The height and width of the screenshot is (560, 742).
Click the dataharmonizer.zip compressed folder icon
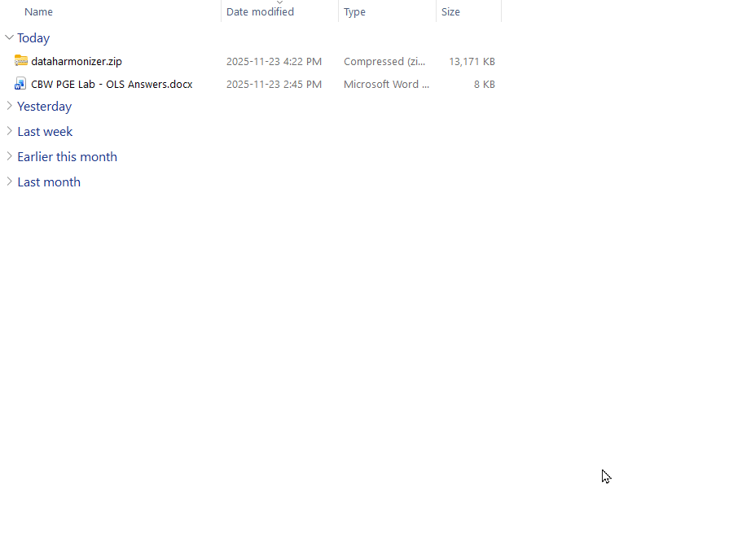click(21, 61)
